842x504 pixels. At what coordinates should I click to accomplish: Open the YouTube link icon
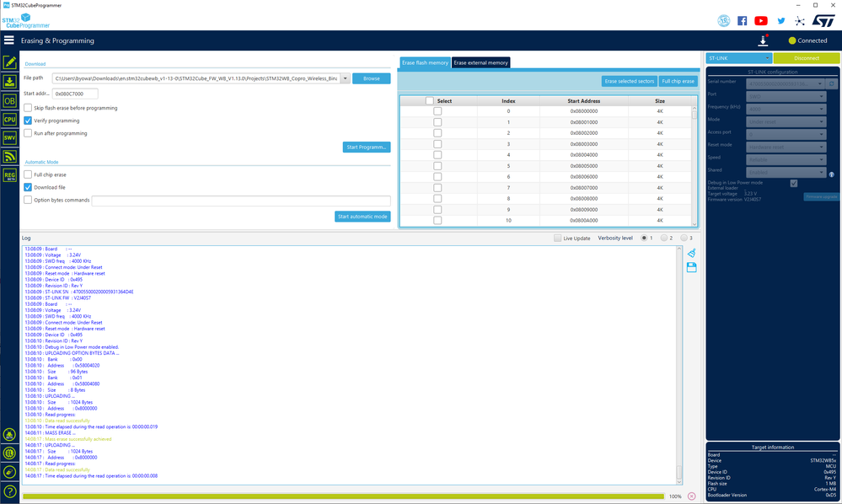click(x=761, y=21)
